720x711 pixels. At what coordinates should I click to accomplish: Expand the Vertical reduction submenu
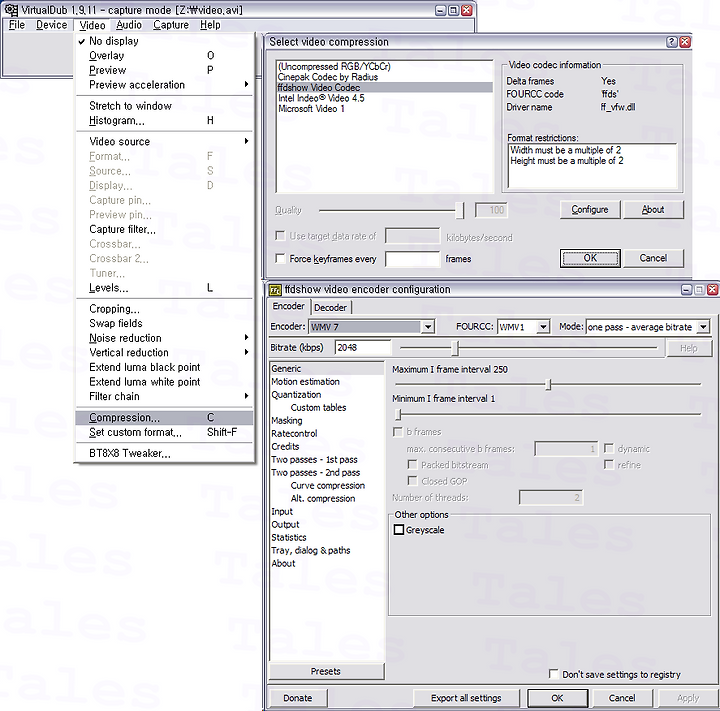pos(164,353)
